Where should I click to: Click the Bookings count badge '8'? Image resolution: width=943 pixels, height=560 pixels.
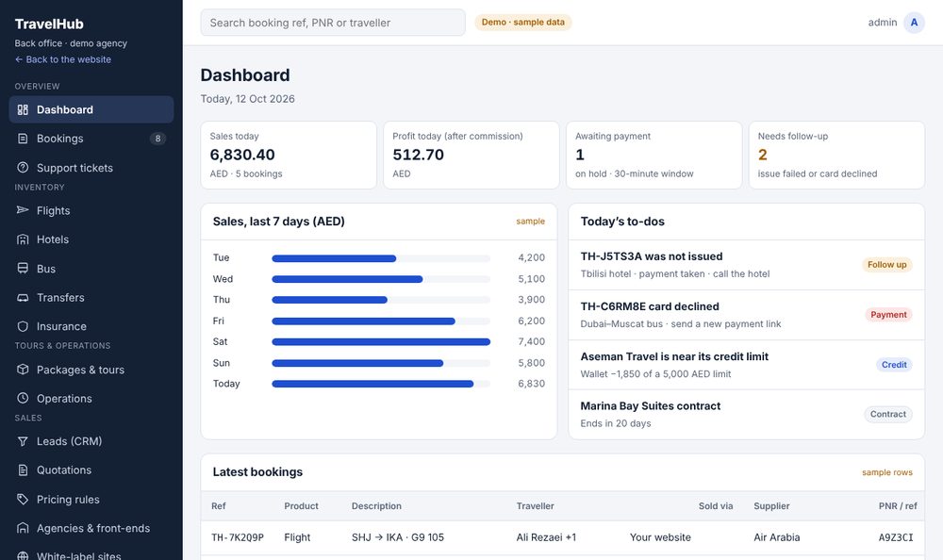[157, 139]
